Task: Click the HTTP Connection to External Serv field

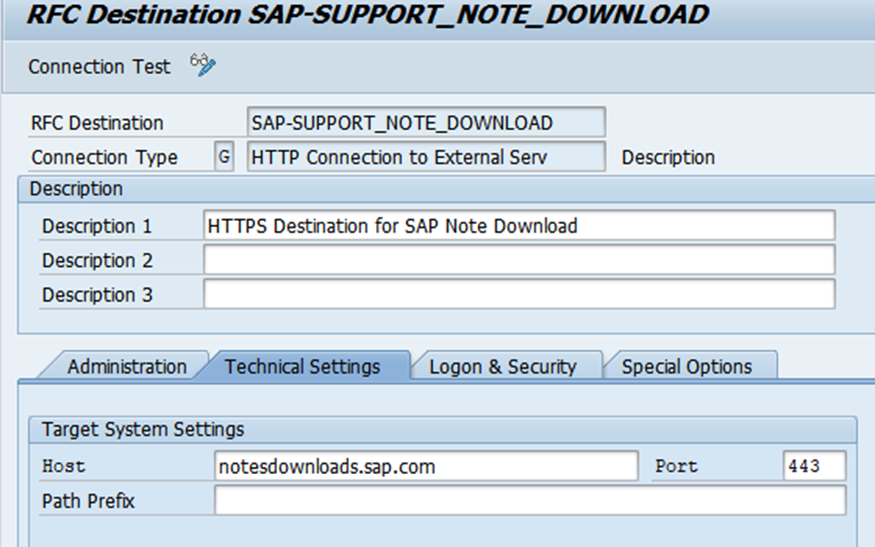Action: (426, 157)
